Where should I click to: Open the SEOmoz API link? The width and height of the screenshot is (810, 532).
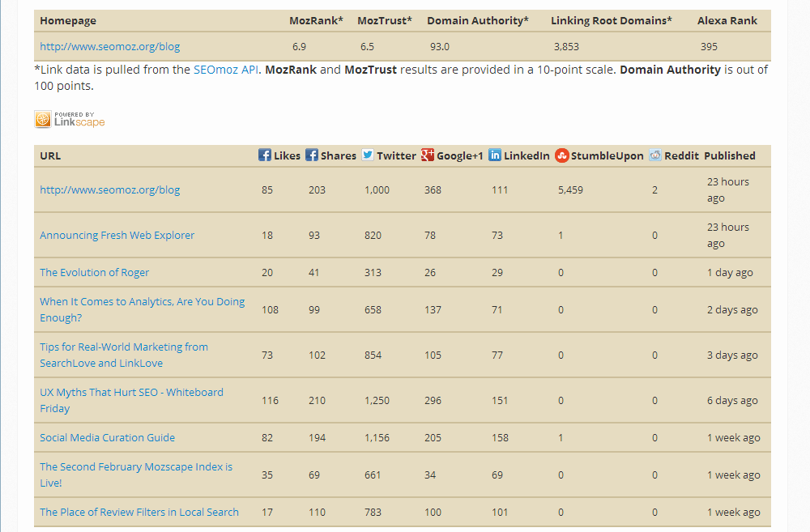coord(226,70)
